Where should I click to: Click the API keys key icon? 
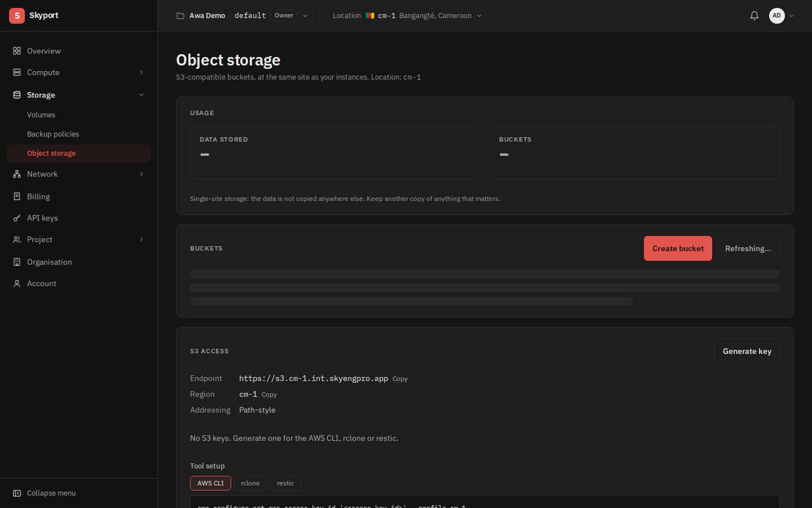17,218
